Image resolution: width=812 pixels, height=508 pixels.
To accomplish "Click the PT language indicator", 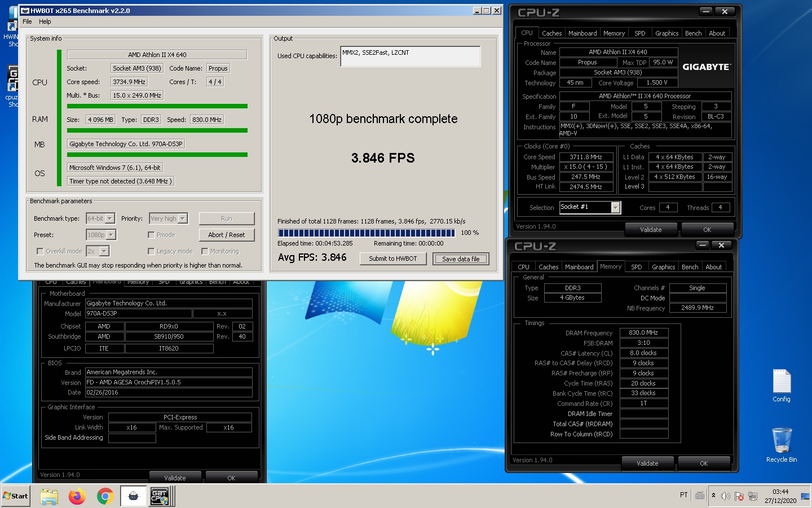I will pyautogui.click(x=683, y=495).
